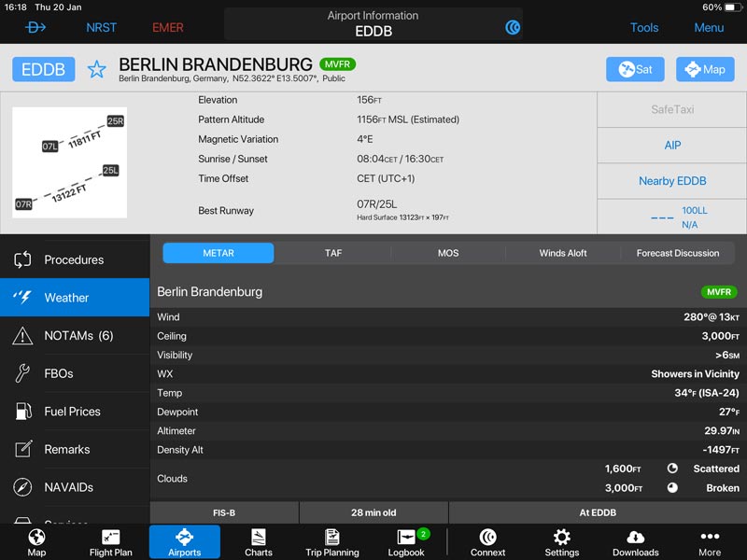Open the Procedures section icon
Viewport: 747px width, 560px height.
click(x=22, y=259)
